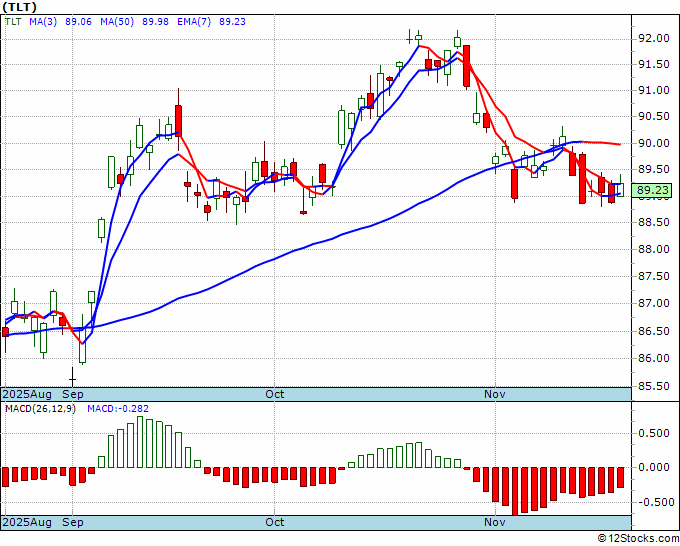Click the 87.00 price axis label

click(654, 303)
